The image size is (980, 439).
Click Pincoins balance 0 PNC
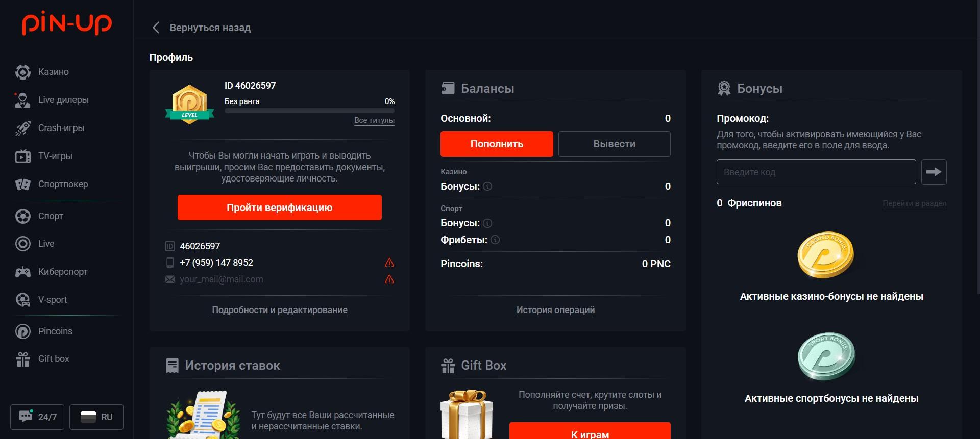[x=656, y=264]
